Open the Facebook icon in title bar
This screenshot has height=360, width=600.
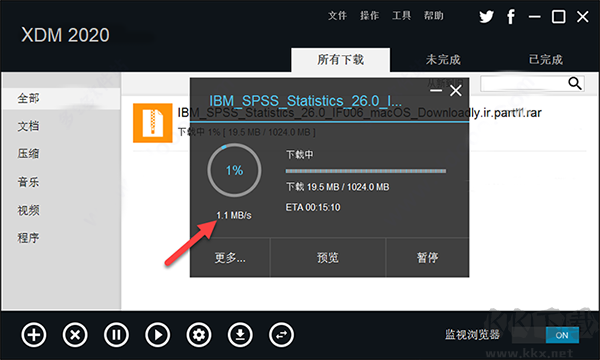pos(510,16)
